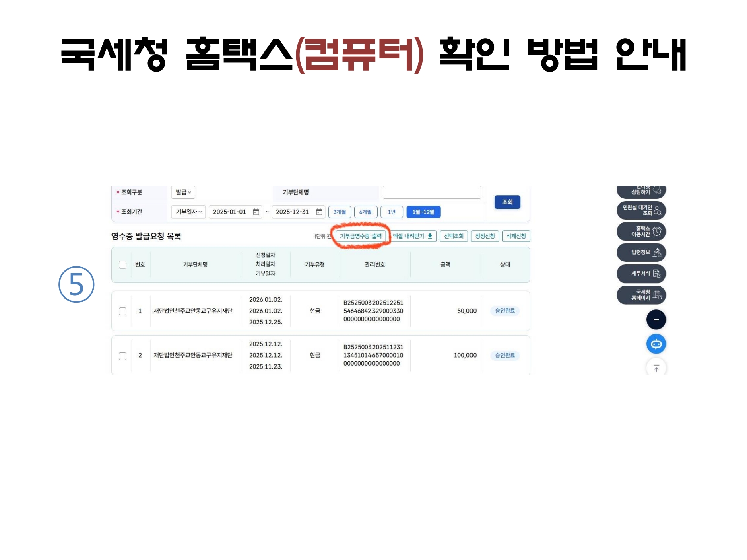The image size is (747, 560).
Task: Check the row 1 donation checkbox
Action: click(x=123, y=311)
